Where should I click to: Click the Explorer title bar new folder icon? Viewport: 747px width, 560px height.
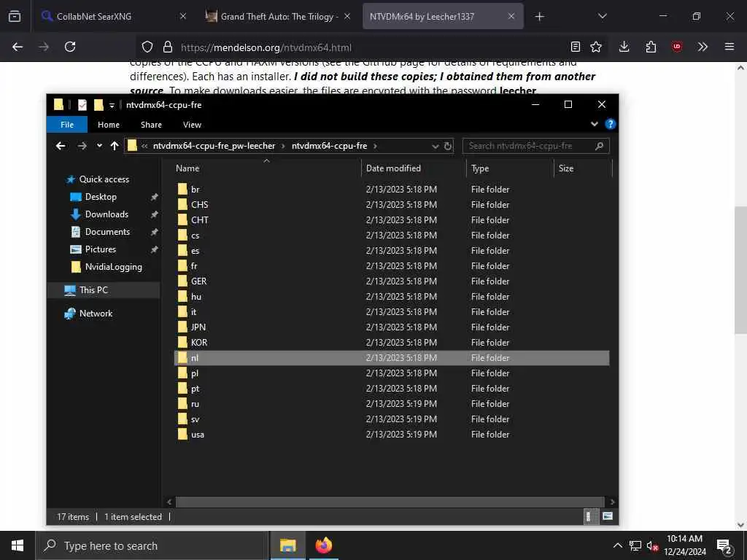click(x=98, y=105)
